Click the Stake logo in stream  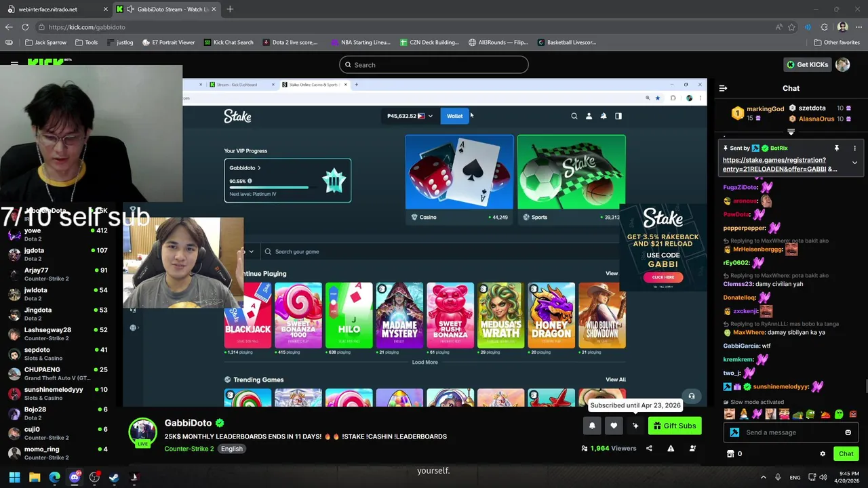point(237,117)
